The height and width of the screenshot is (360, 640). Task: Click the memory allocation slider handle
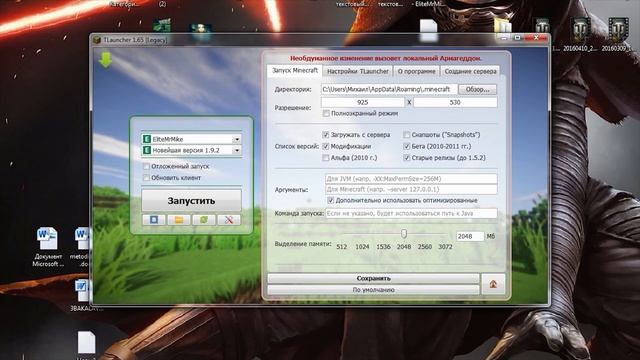(x=404, y=233)
